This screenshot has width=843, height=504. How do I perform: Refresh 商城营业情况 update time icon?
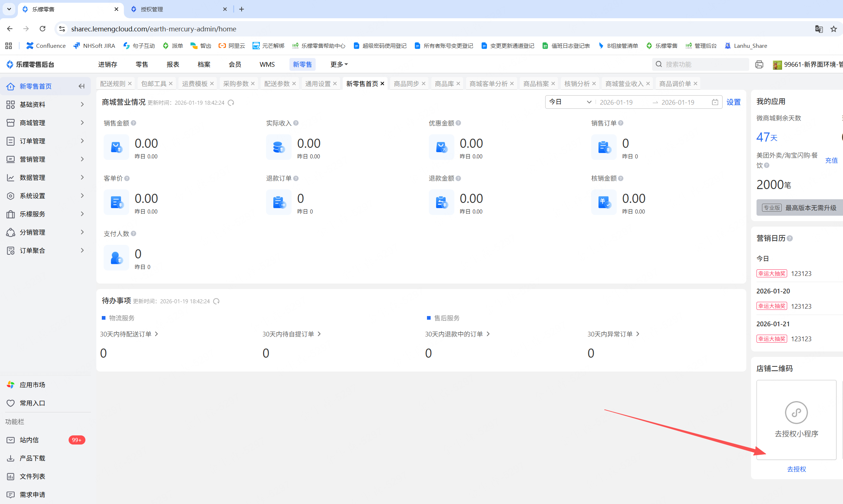231,103
